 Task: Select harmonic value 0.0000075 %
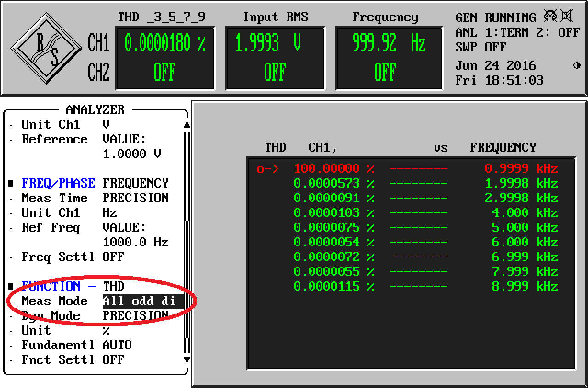[x=334, y=228]
